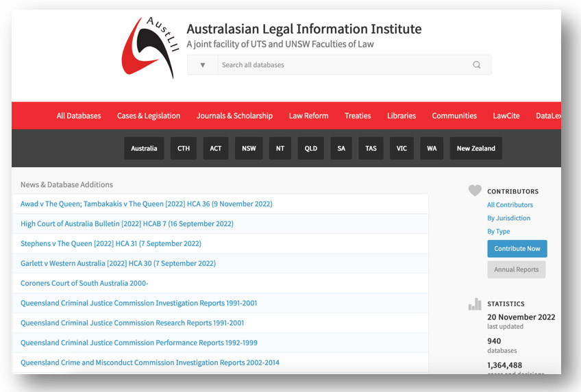
Task: Open Cases & Legislation menu item
Action: [x=149, y=116]
